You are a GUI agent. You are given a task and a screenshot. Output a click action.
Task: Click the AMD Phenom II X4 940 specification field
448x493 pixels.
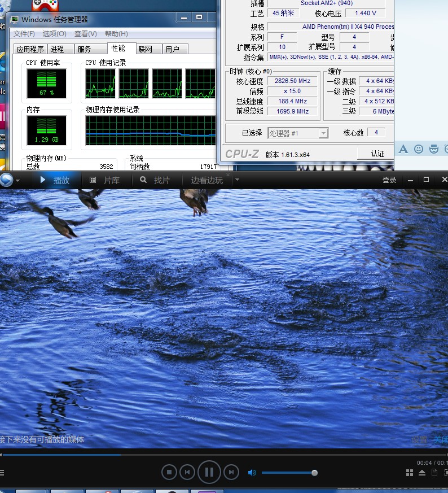[x=331, y=27]
